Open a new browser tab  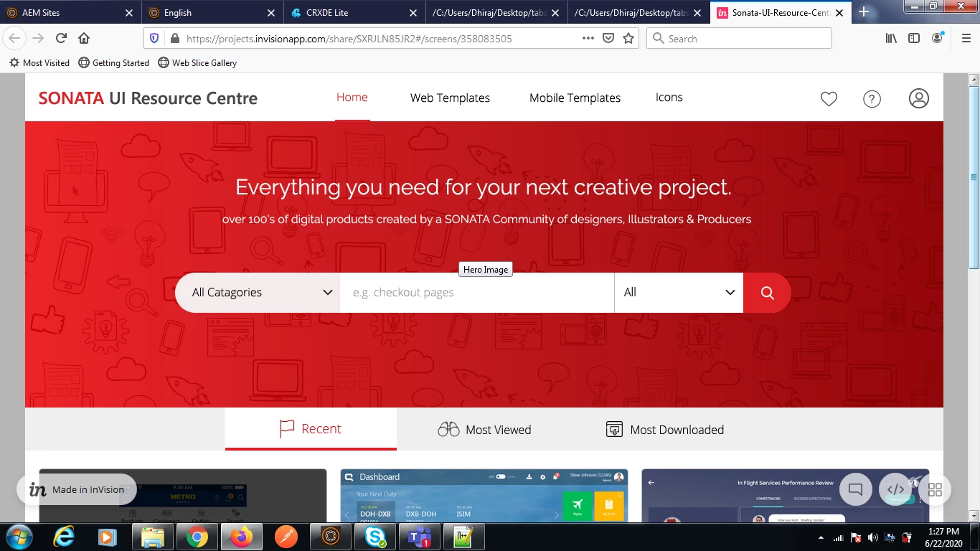click(x=864, y=12)
